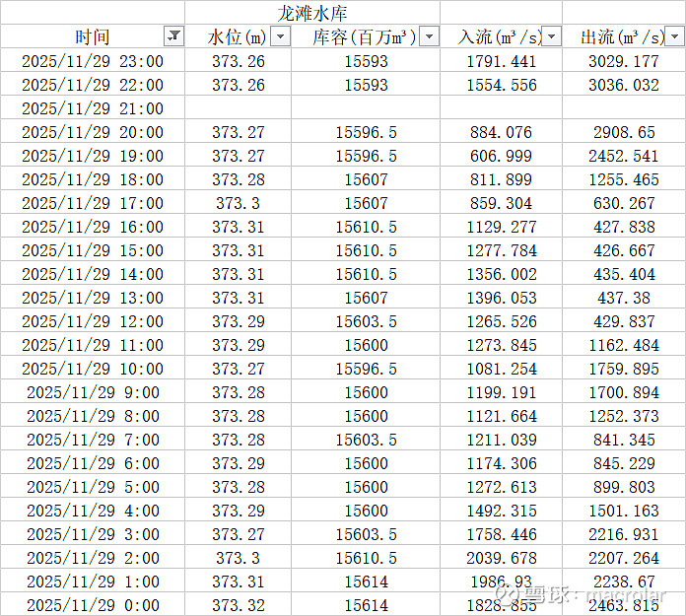Click inflow value 1791.441
This screenshot has height=616, width=686.
click(x=501, y=60)
